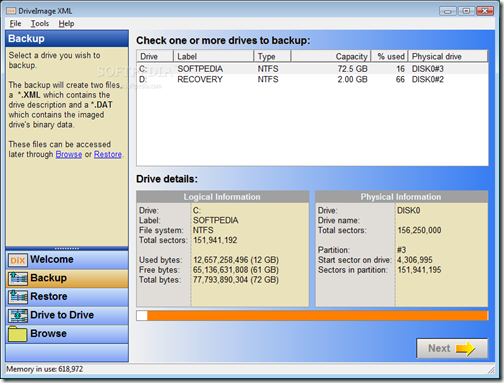Minimize the DriveImage XML window
This screenshot has height=383, width=504.
coord(448,11)
